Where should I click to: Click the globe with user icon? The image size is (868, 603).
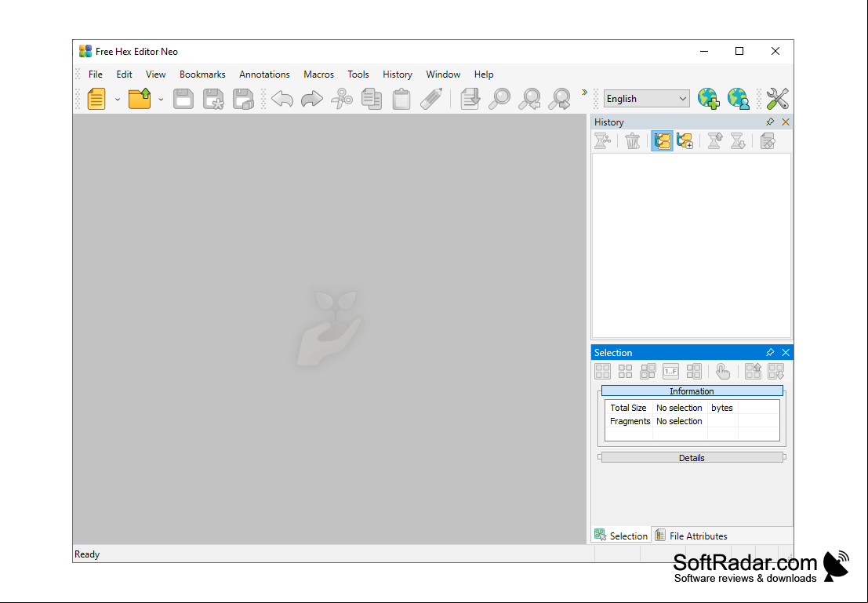739,99
